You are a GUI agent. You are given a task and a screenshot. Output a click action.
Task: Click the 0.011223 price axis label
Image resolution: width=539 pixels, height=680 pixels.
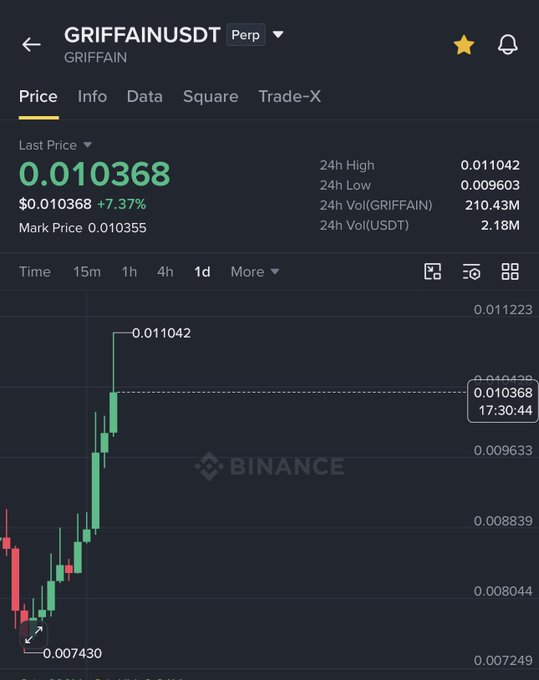point(503,310)
